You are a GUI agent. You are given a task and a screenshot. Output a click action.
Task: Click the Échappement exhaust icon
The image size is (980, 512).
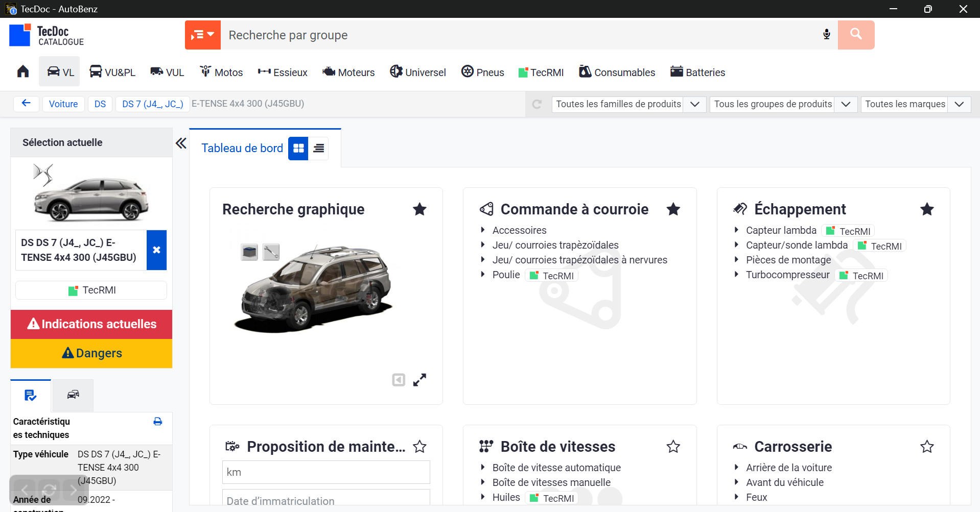(x=740, y=209)
